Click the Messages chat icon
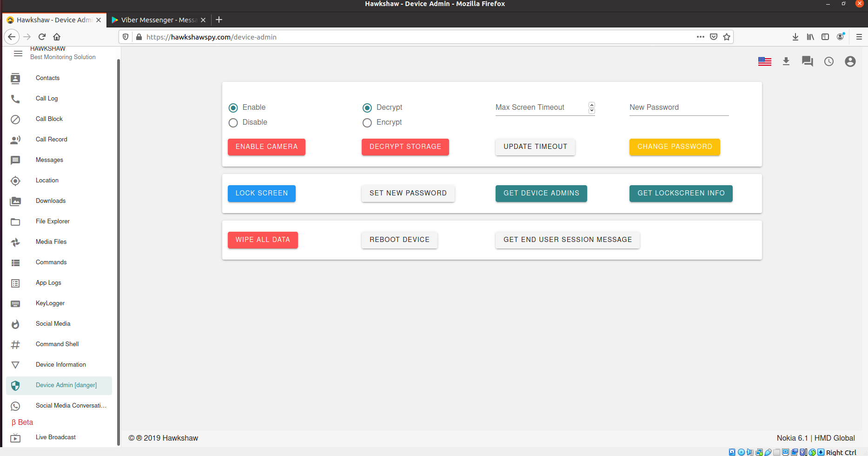Image resolution: width=868 pixels, height=456 pixels. (x=15, y=160)
